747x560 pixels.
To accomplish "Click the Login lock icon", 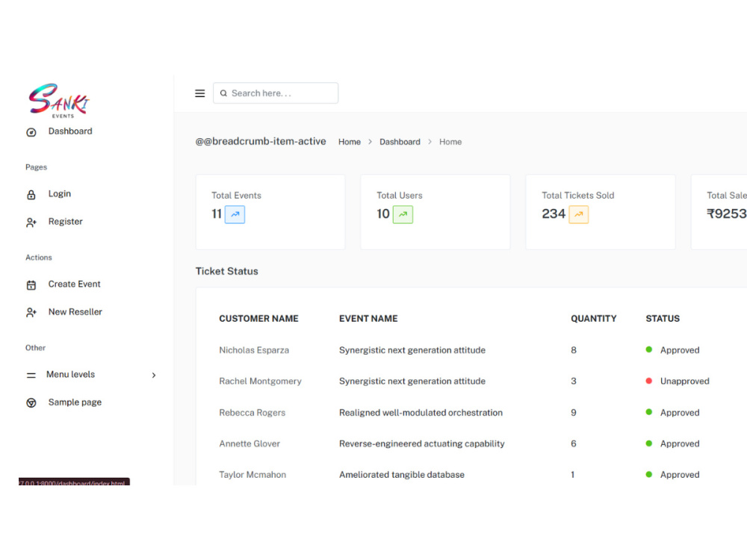I will coord(31,195).
